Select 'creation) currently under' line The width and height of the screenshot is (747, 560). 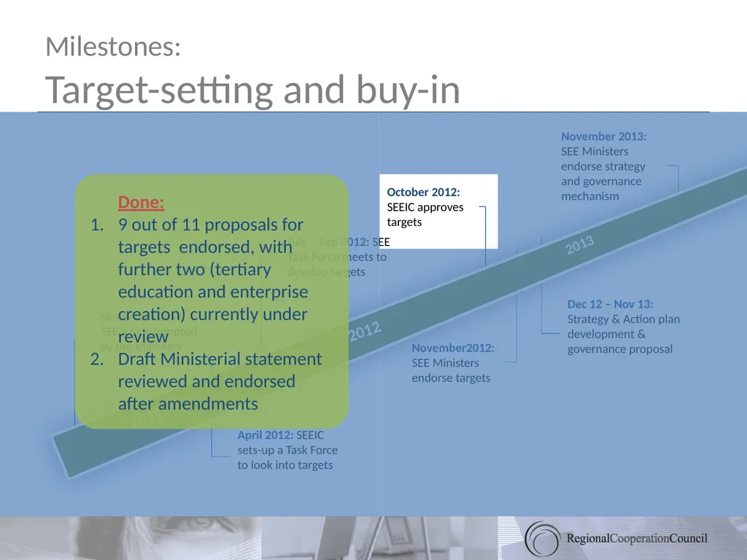point(212,314)
